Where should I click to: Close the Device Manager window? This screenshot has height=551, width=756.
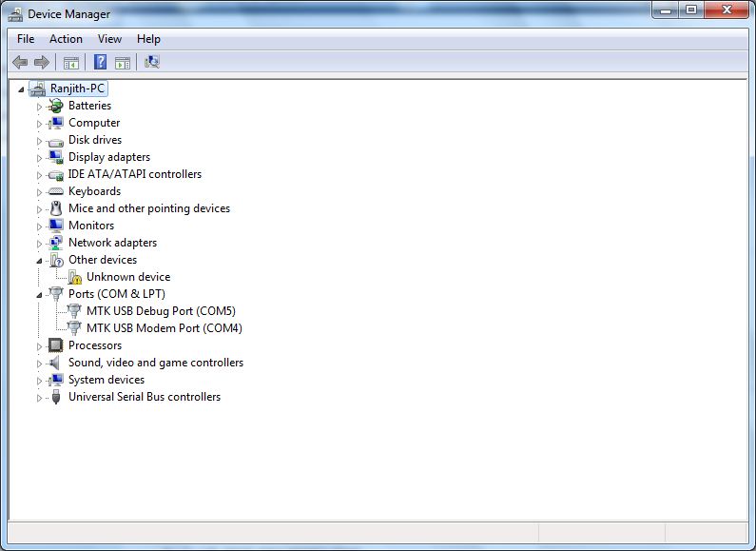click(x=727, y=10)
